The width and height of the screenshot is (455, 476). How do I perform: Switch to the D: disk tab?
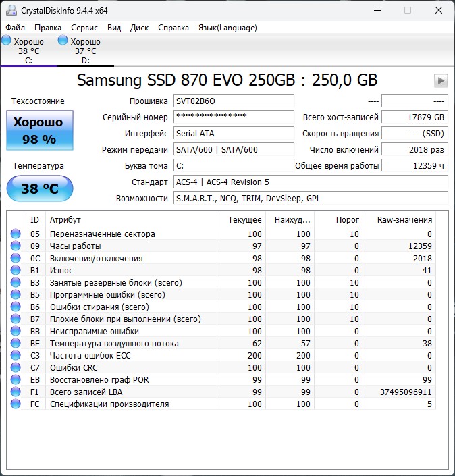point(86,51)
